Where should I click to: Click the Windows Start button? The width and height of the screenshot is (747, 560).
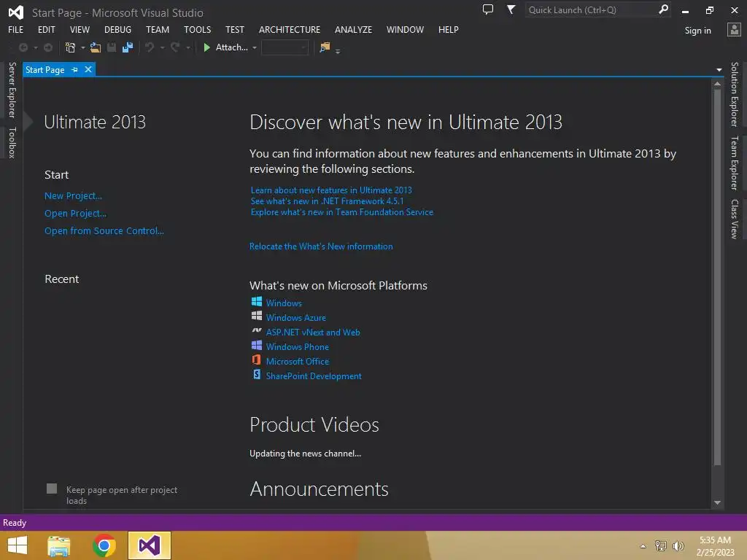coord(18,545)
